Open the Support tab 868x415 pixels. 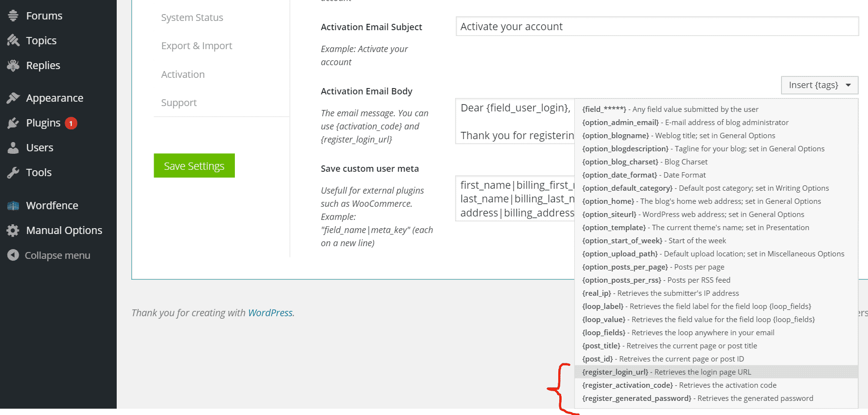(x=179, y=103)
